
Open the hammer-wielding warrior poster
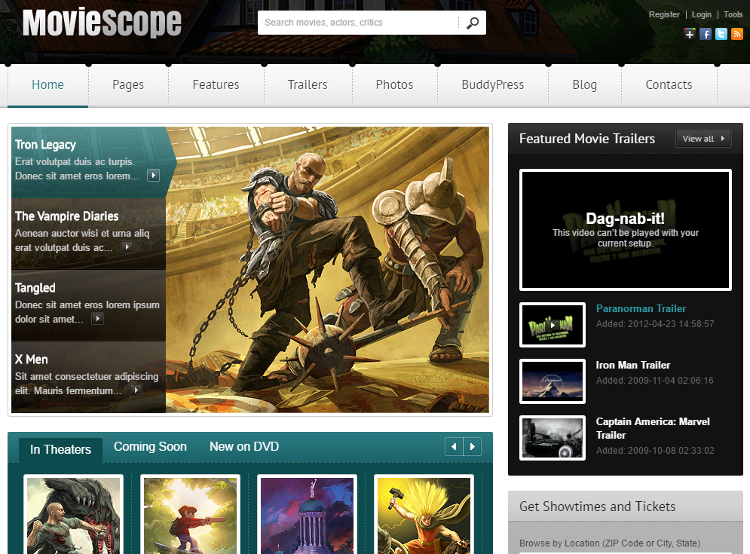(424, 515)
